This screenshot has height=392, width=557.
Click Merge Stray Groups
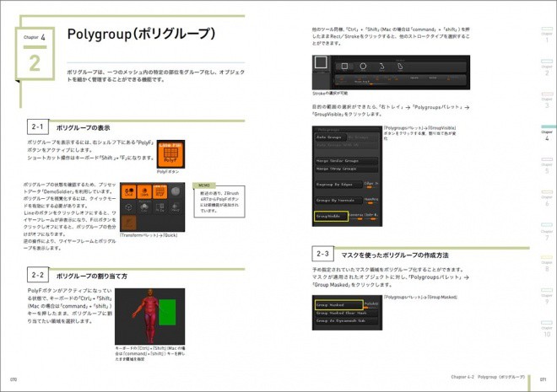(346, 169)
